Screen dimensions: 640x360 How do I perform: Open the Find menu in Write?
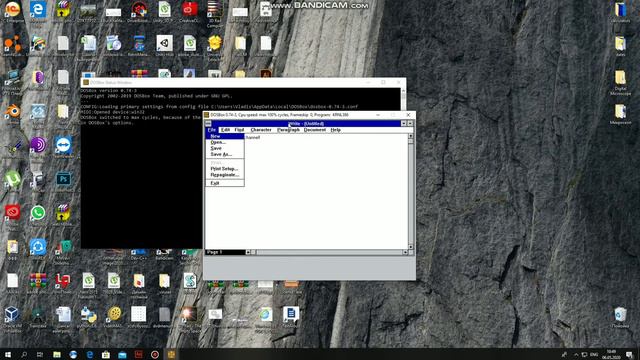[240, 130]
